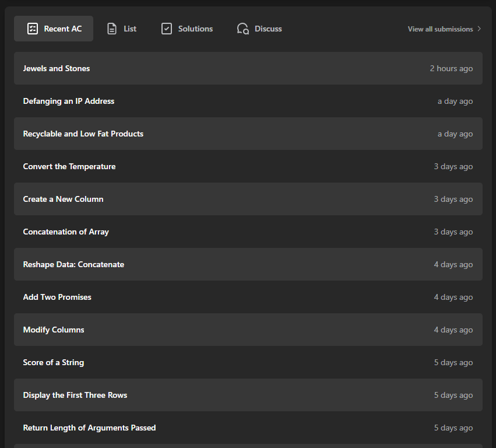The width and height of the screenshot is (496, 448).
Task: Click the List document icon
Action: coord(112,29)
